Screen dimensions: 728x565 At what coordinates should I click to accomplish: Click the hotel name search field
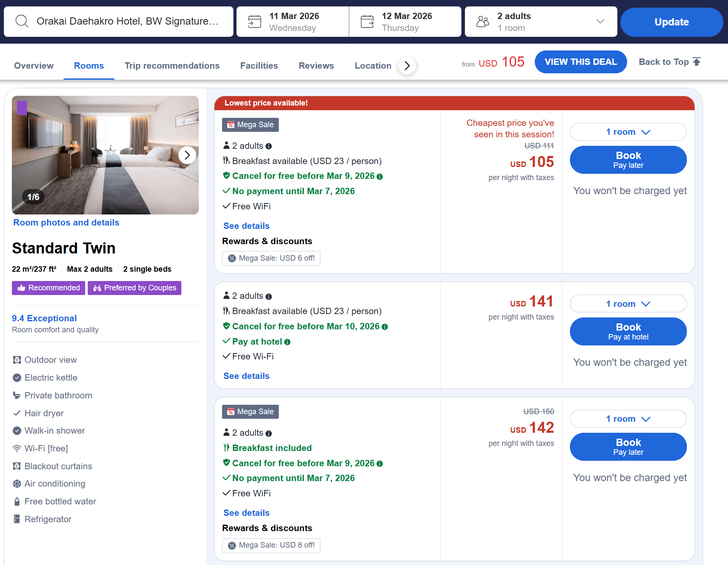tap(127, 22)
